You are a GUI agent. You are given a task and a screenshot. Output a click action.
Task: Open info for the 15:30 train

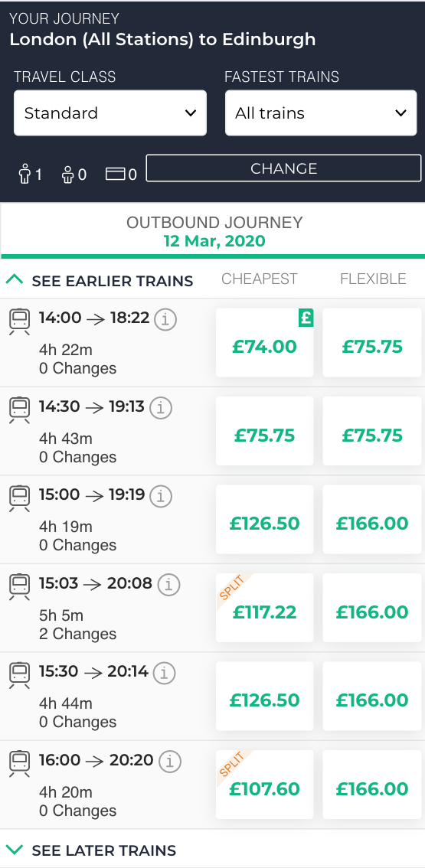point(164,673)
